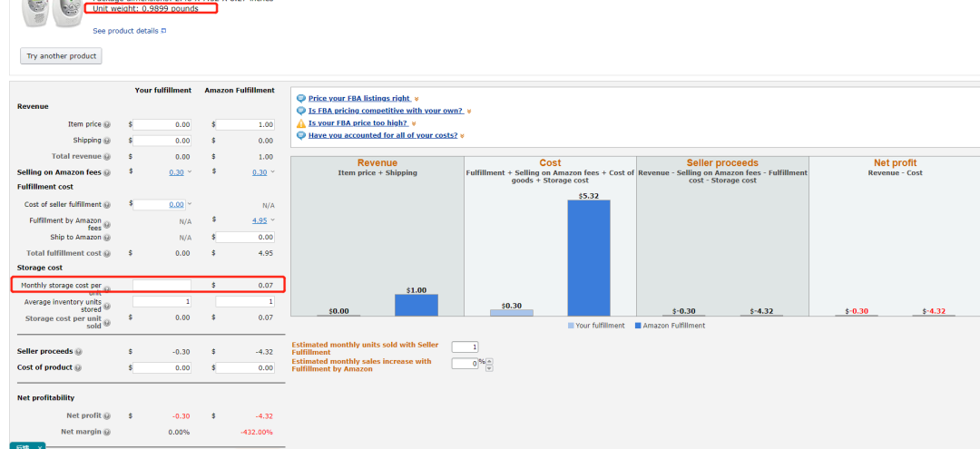Screen dimensions: 980x449
Task: Click the Your fulfillment monthly storage cost field
Action: pyautogui.click(x=162, y=285)
